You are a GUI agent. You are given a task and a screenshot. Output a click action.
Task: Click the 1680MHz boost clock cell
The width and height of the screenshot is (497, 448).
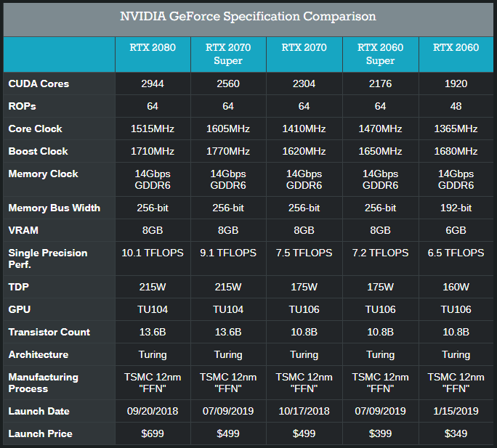pos(456,151)
